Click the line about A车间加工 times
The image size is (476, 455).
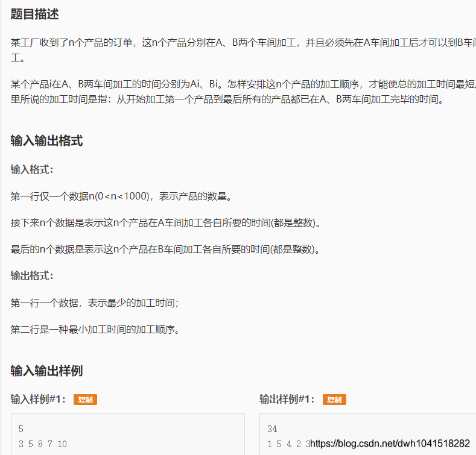coord(166,223)
